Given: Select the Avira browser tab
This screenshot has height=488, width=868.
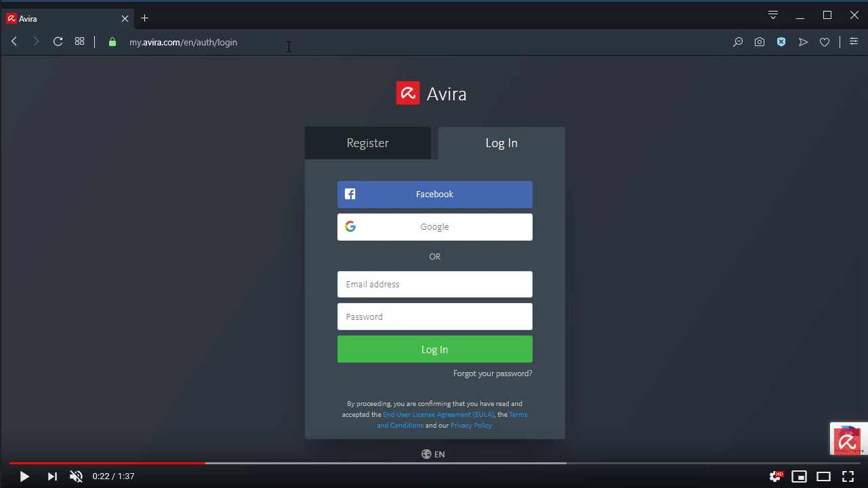Looking at the screenshot, I should pyautogui.click(x=68, y=18).
